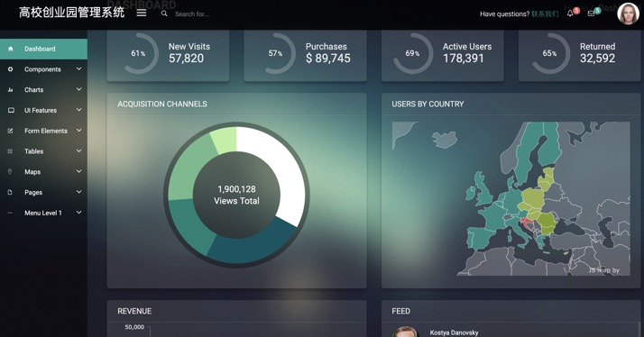The height and width of the screenshot is (337, 644).
Task: Click the FEED panel header
Action: [400, 311]
